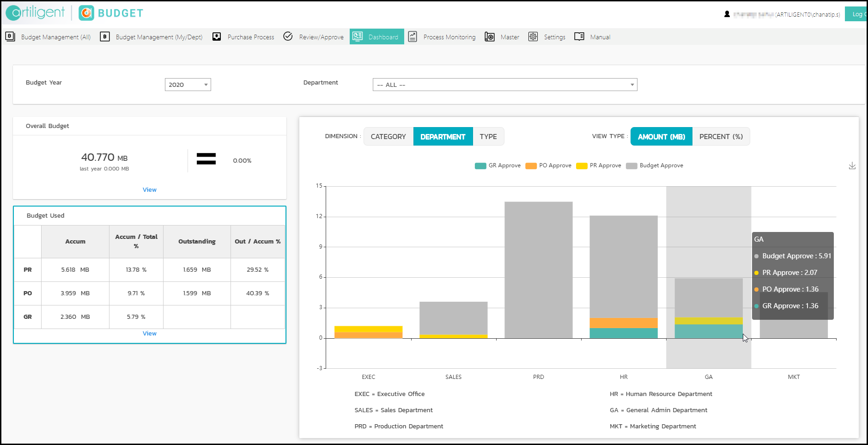Click the Out / Accum % column header
Image resolution: width=868 pixels, height=445 pixels.
tap(258, 241)
